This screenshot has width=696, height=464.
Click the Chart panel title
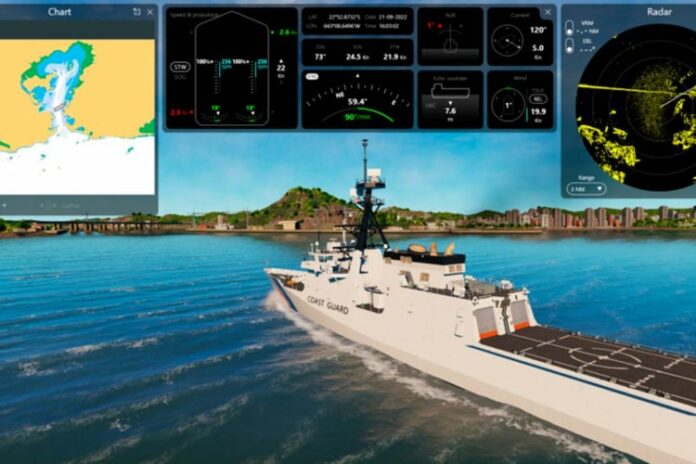coord(59,12)
